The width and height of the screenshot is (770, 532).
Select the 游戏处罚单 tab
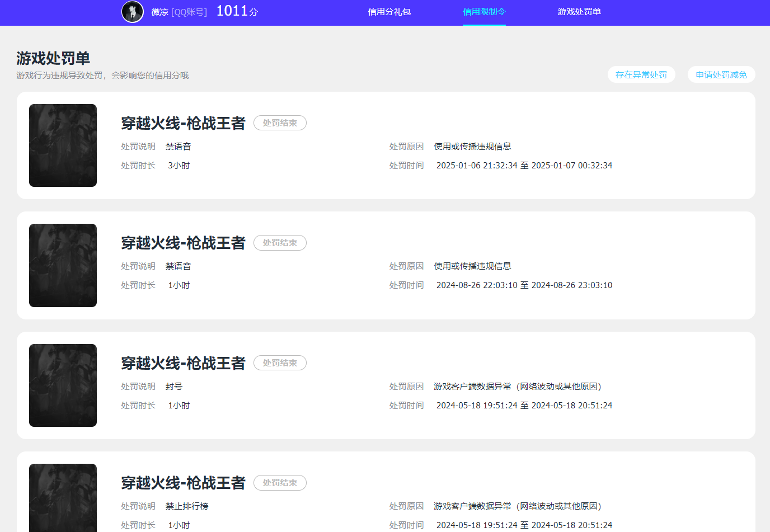point(579,12)
